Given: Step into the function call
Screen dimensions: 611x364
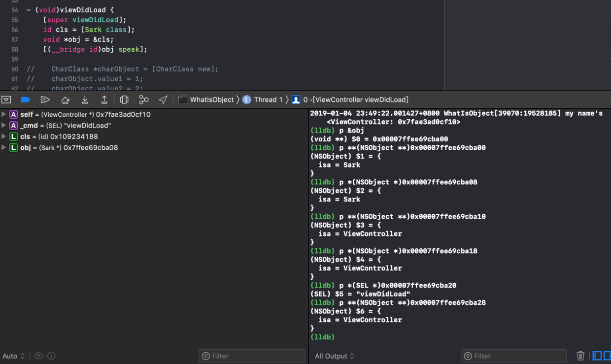Looking at the screenshot, I should click(x=85, y=99).
